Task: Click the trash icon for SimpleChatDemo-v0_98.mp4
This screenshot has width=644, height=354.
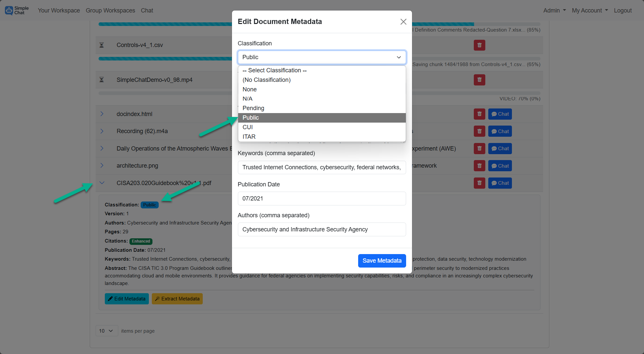Action: 479,80
